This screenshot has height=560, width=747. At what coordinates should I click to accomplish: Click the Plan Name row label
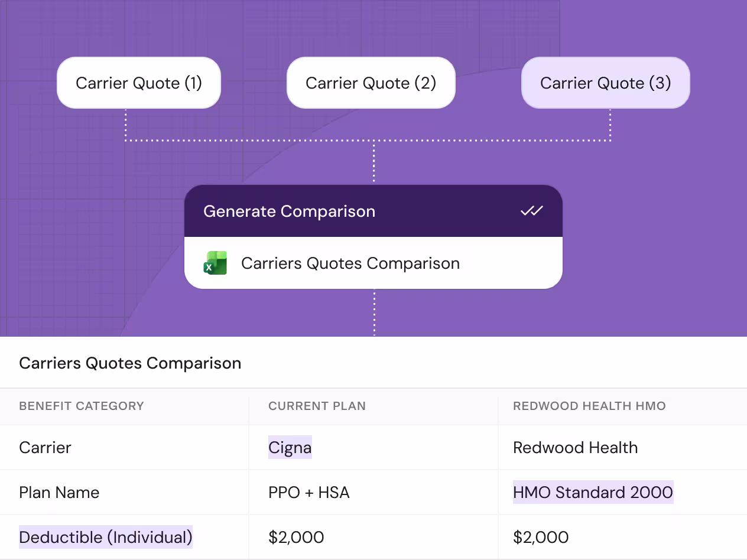click(x=59, y=492)
